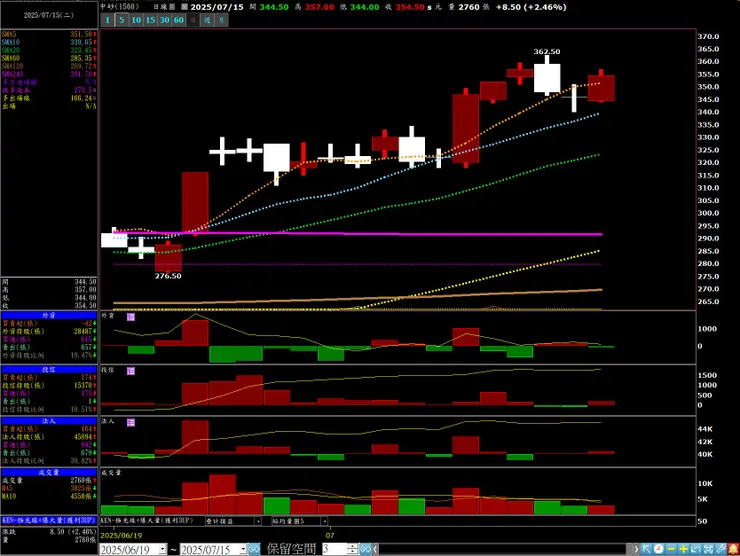The image size is (740, 556).
Task: Click the 2025/07/15(二) date header
Action: point(49,15)
